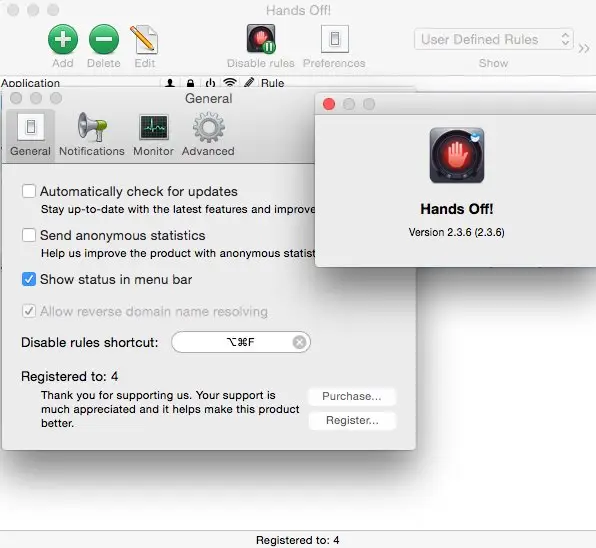Screen dimensions: 596x548
Task: Toggle Send anonymous statistics checkbox
Action: coord(29,235)
